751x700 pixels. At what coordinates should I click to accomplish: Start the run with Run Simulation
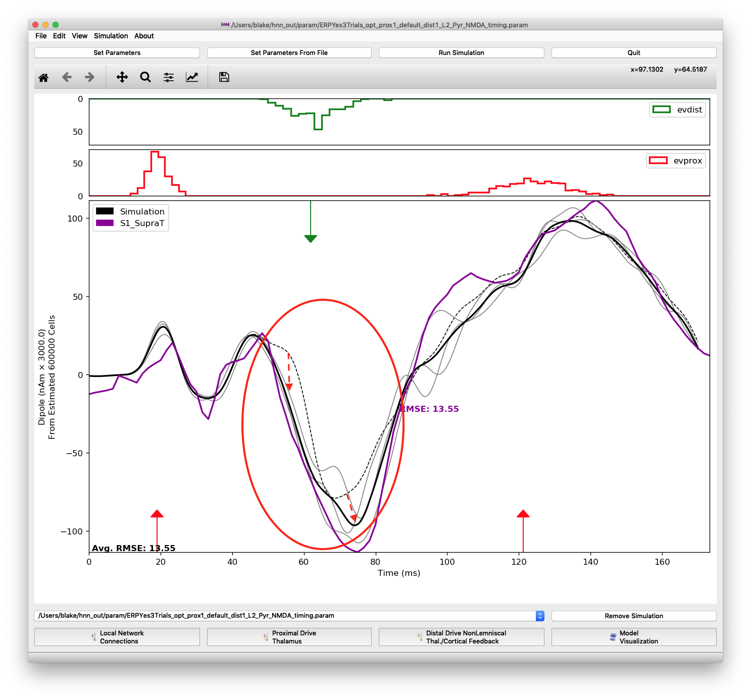pyautogui.click(x=462, y=52)
